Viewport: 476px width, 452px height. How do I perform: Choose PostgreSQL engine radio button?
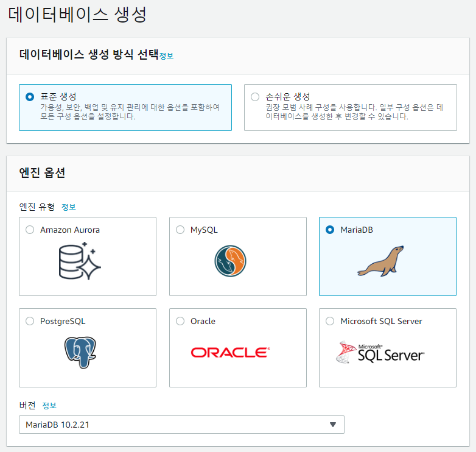click(30, 321)
